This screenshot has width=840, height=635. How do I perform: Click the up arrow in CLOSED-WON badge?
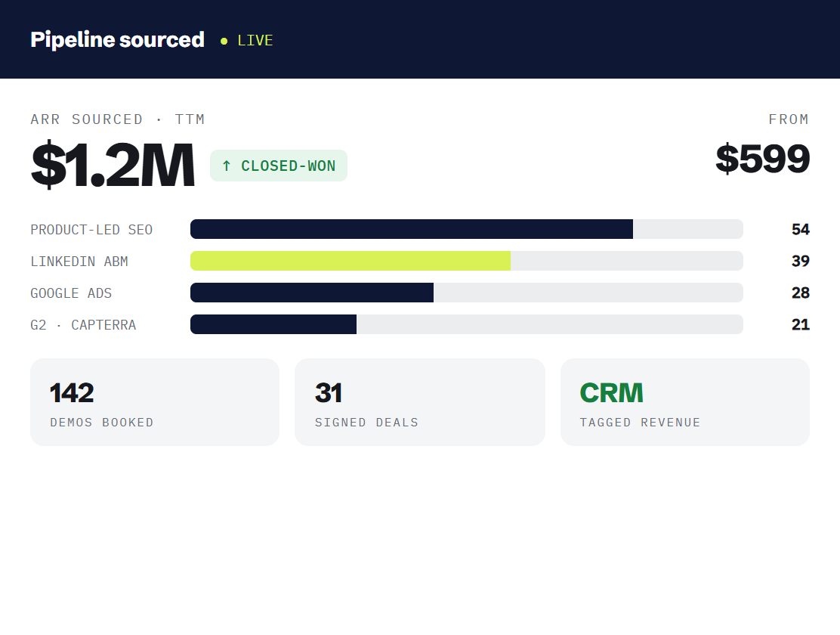pyautogui.click(x=227, y=166)
